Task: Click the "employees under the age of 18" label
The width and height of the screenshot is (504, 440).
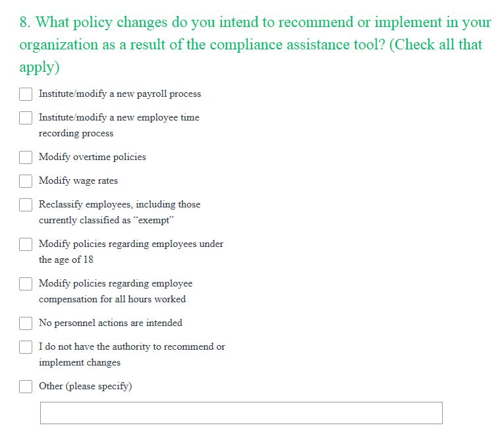Action: point(130,252)
